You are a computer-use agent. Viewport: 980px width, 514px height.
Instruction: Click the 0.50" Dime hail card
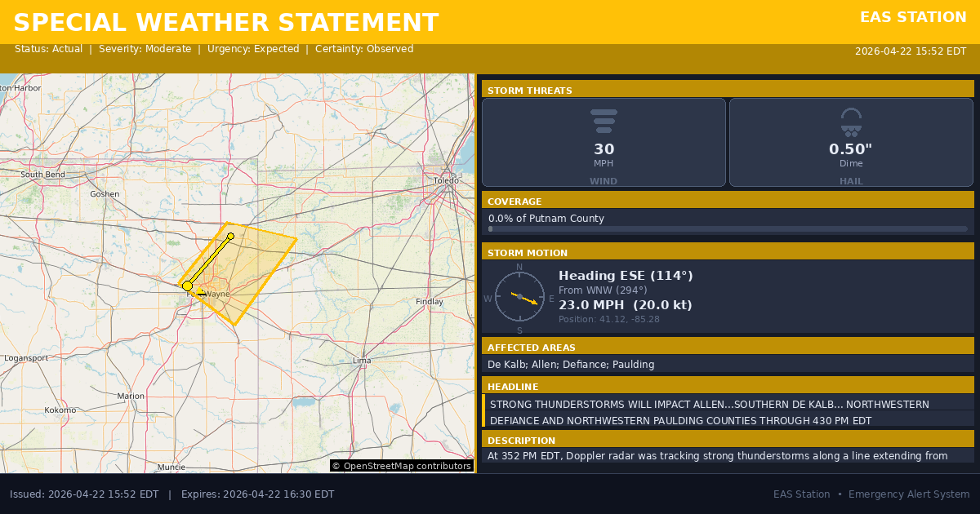[x=851, y=143]
